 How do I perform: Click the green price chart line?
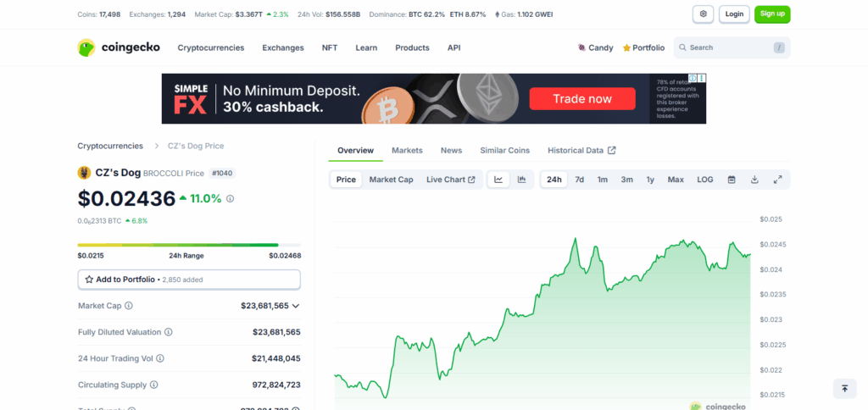pos(542,319)
